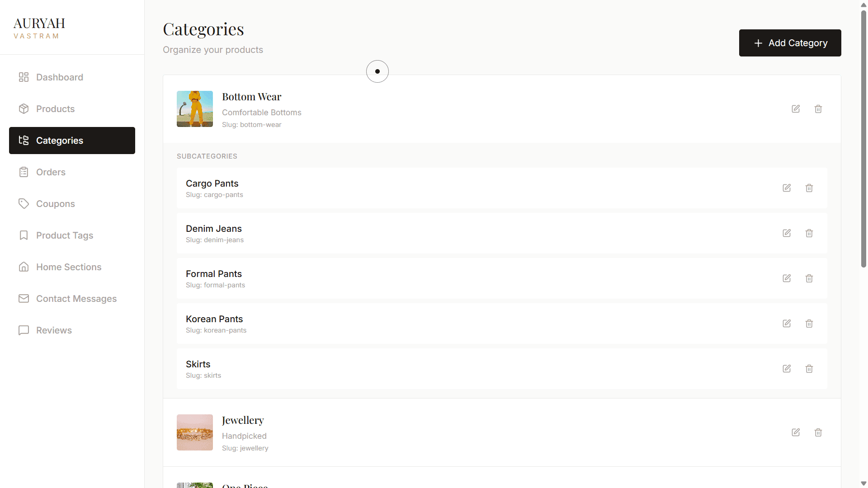Click the Jewellery category title
The height and width of the screenshot is (488, 868).
[243, 421]
